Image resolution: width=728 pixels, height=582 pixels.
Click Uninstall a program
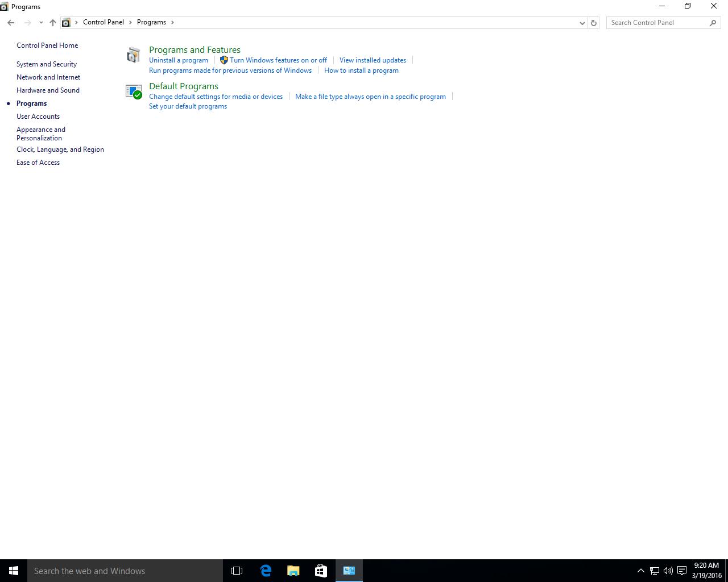pos(179,60)
